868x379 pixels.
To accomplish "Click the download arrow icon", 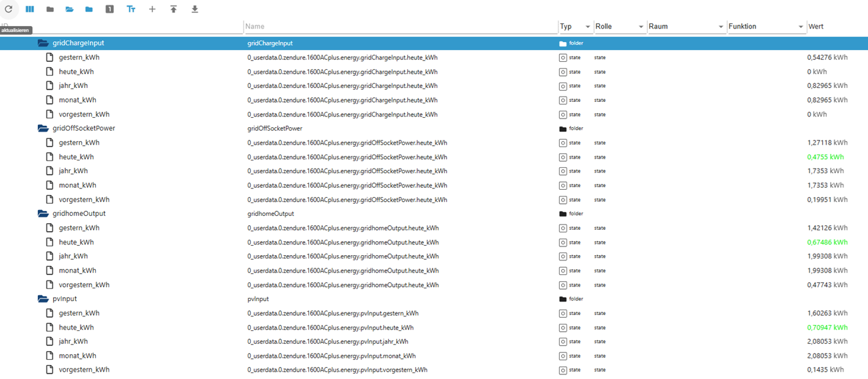I will pos(195,9).
